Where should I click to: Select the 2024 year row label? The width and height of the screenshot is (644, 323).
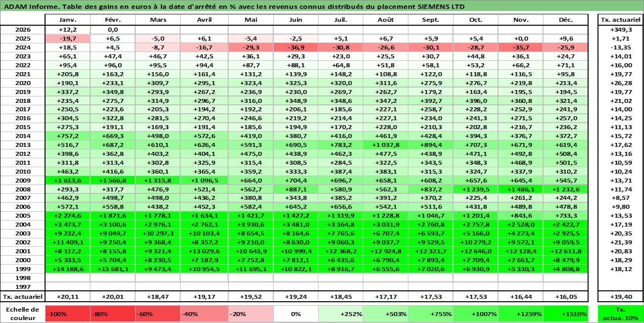[22, 47]
